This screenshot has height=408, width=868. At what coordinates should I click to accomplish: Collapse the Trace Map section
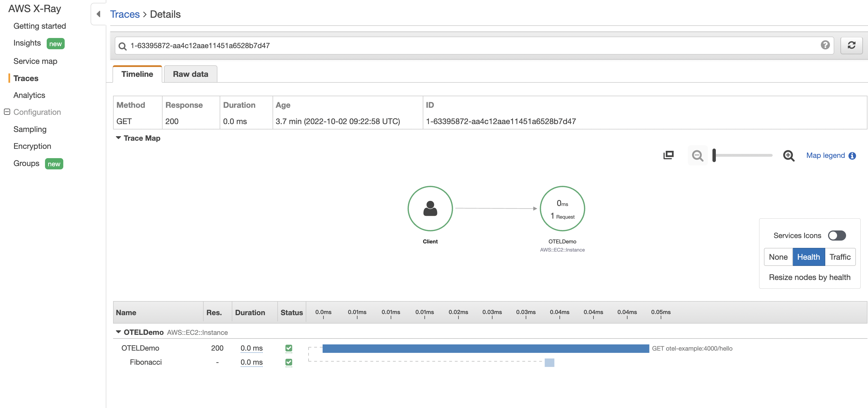118,138
